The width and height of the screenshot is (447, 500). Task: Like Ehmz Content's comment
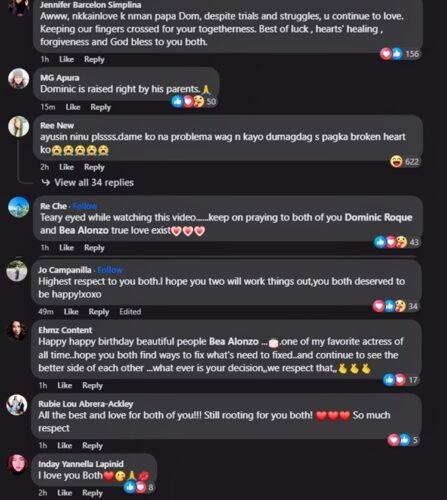tap(65, 385)
